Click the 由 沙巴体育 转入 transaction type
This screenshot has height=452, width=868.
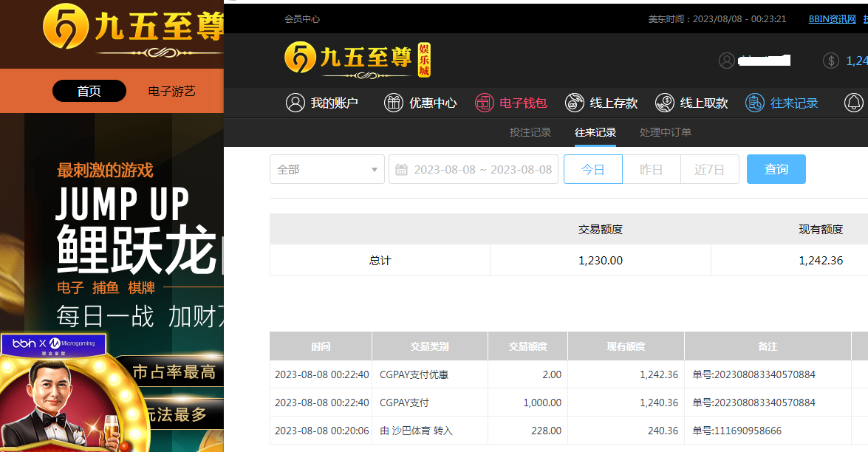tap(417, 431)
